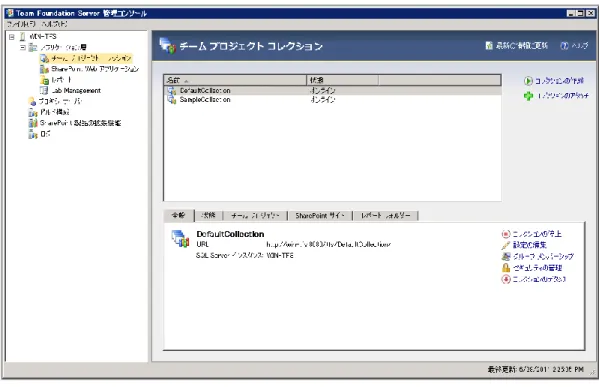Select the ログ tree node
Image resolution: width=599 pixels, height=387 pixels.
pyautogui.click(x=45, y=134)
